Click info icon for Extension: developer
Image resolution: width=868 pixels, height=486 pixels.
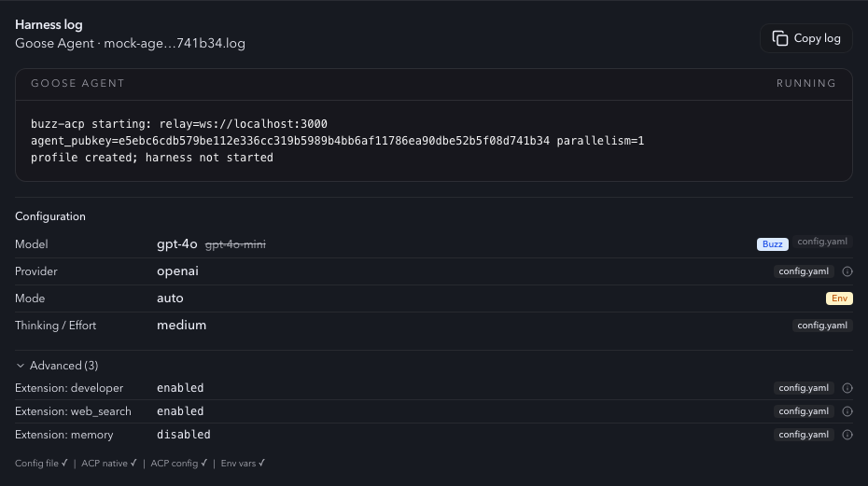(847, 388)
